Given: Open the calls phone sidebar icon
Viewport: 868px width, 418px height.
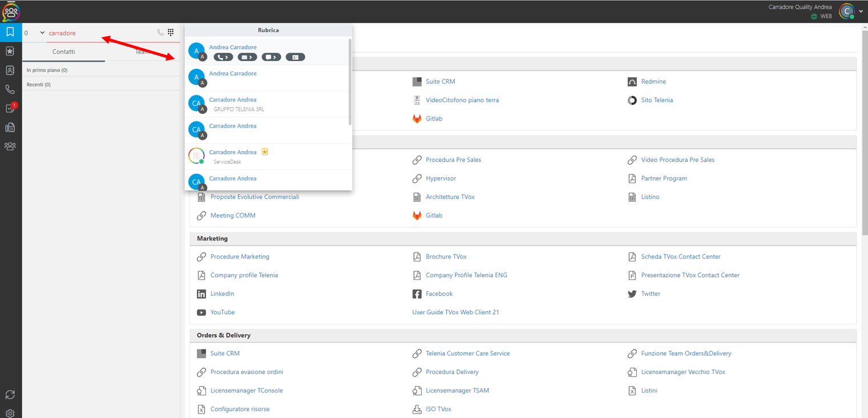Looking at the screenshot, I should [x=10, y=90].
